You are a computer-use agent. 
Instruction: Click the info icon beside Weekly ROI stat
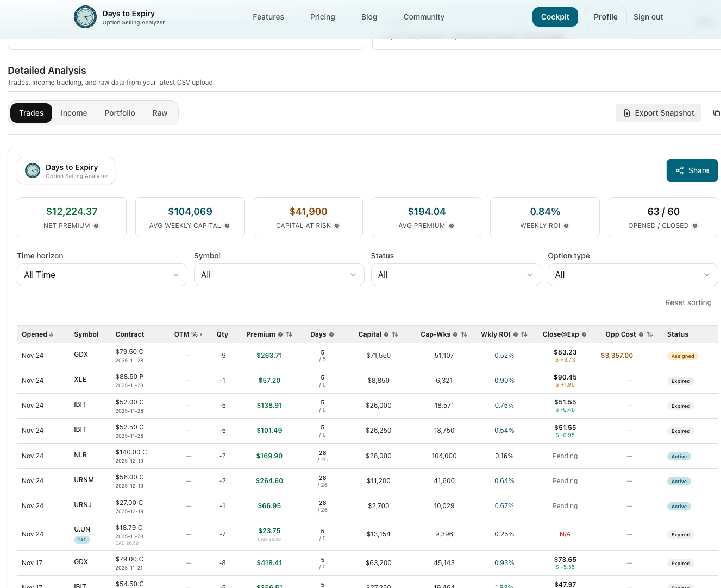click(x=566, y=226)
